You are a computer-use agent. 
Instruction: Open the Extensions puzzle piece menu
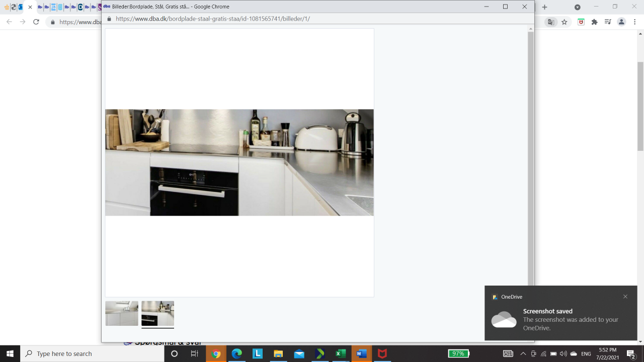click(x=594, y=22)
